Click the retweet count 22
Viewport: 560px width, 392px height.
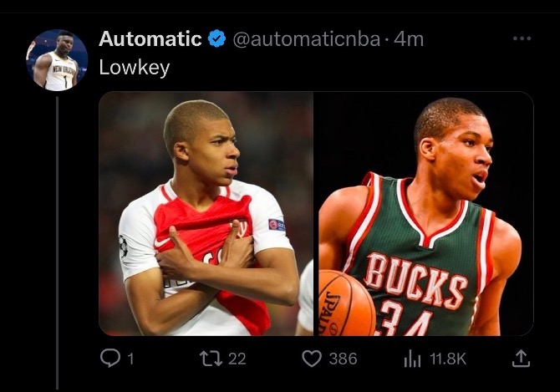[237, 359]
